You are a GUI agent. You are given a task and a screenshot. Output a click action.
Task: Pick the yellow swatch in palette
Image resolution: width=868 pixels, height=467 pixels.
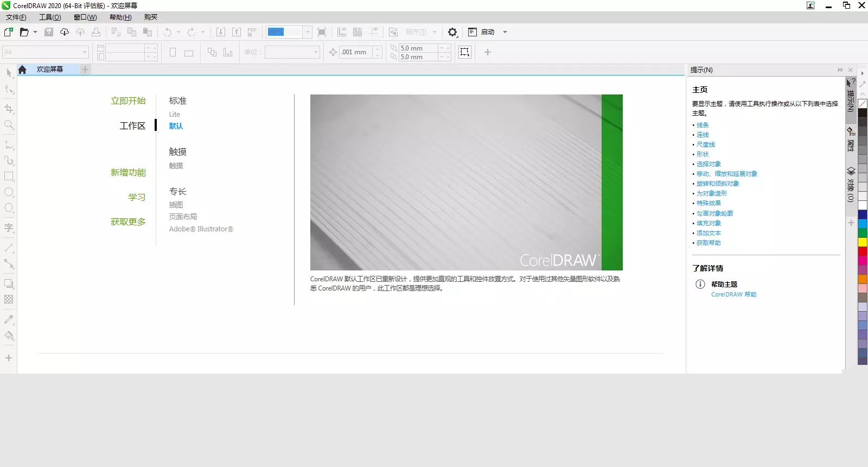863,242
